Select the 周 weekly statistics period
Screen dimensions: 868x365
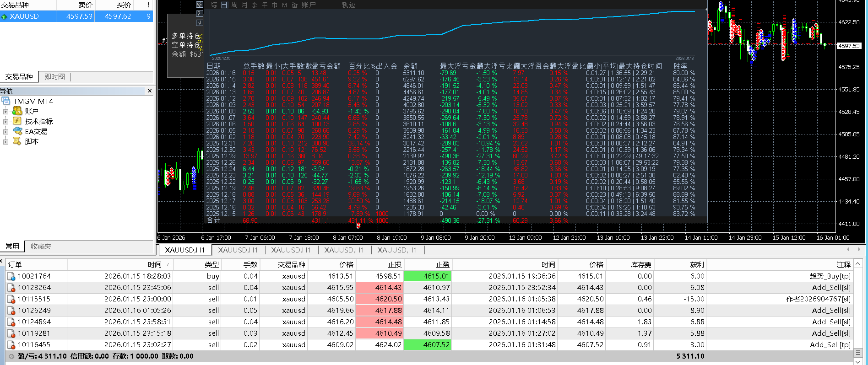pos(234,5)
